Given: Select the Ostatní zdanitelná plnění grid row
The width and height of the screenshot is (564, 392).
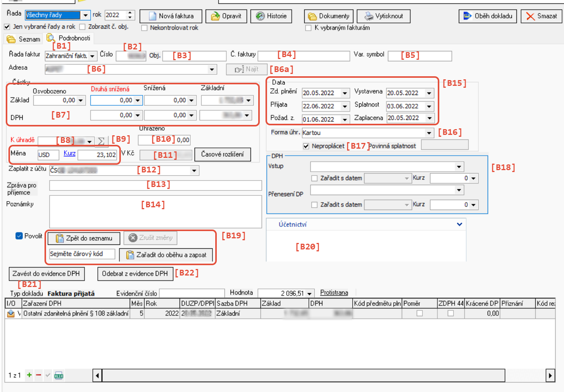Looking at the screenshot, I should click(x=280, y=313).
